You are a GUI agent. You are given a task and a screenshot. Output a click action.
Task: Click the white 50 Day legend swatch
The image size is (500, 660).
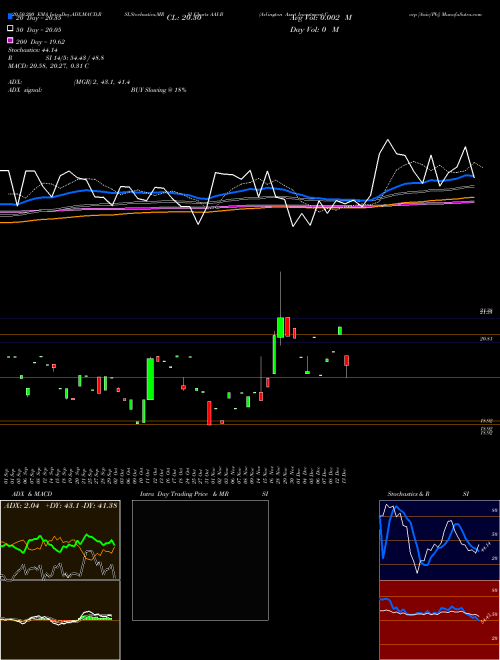point(10,29)
